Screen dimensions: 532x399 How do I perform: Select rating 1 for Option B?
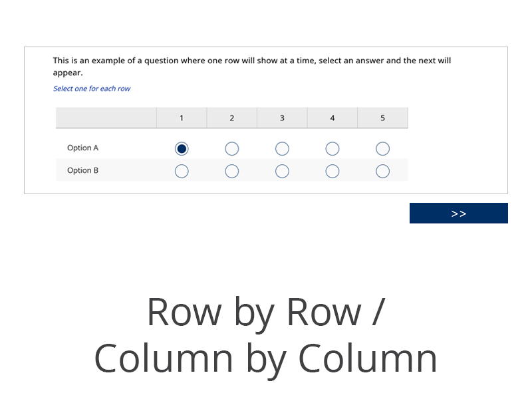182,171
